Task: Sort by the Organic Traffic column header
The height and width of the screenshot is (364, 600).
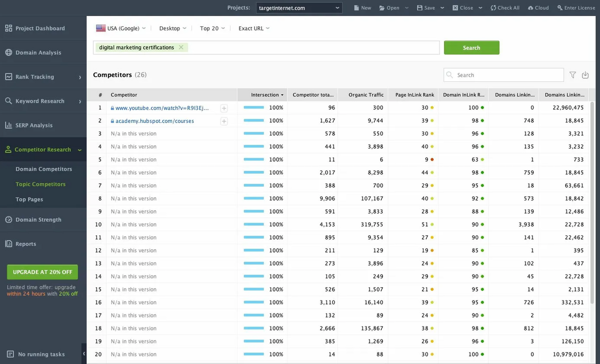Action: pos(363,95)
